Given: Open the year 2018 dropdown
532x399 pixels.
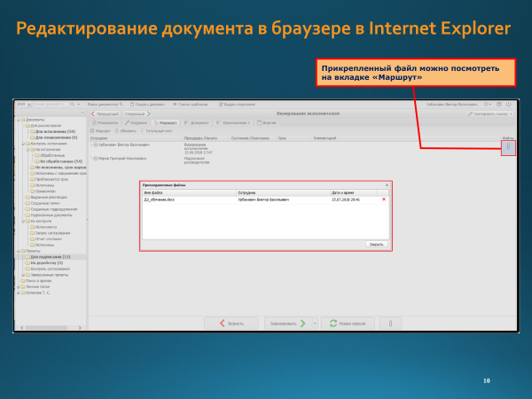Looking at the screenshot, I should pos(23,105).
